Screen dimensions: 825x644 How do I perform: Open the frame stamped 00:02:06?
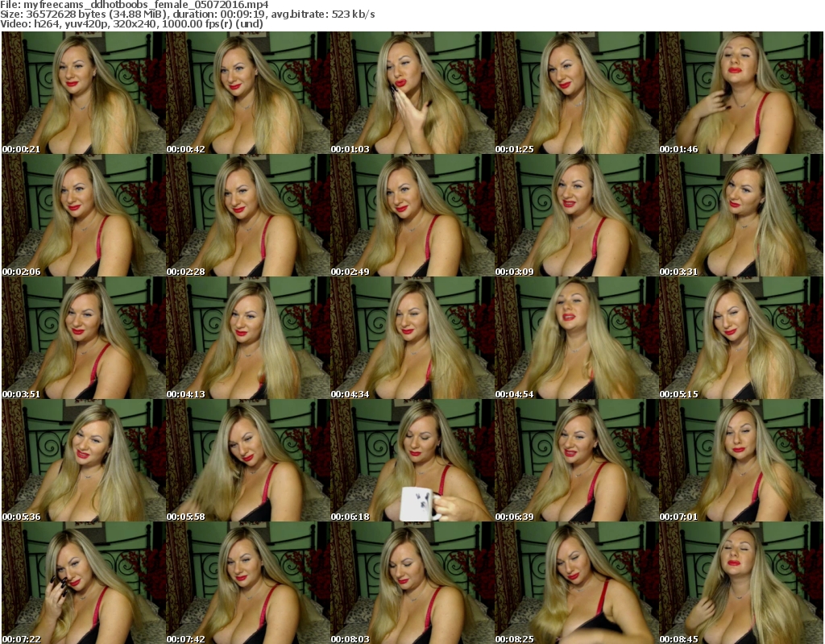[84, 215]
